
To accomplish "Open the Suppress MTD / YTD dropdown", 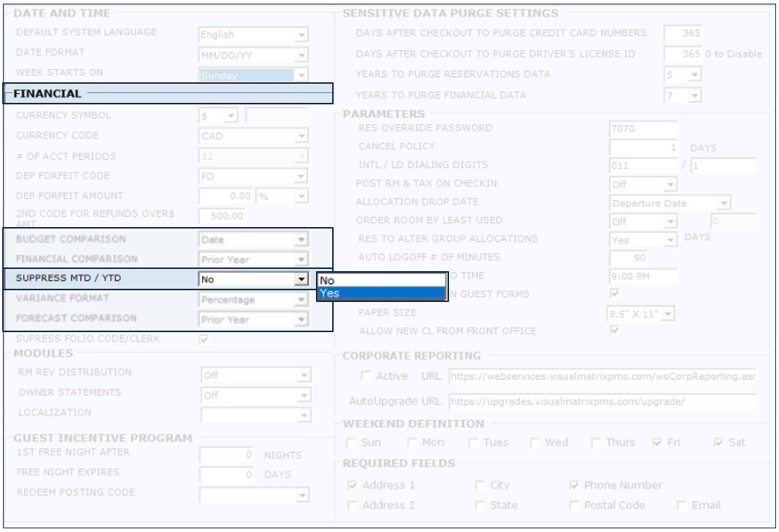I will (301, 279).
